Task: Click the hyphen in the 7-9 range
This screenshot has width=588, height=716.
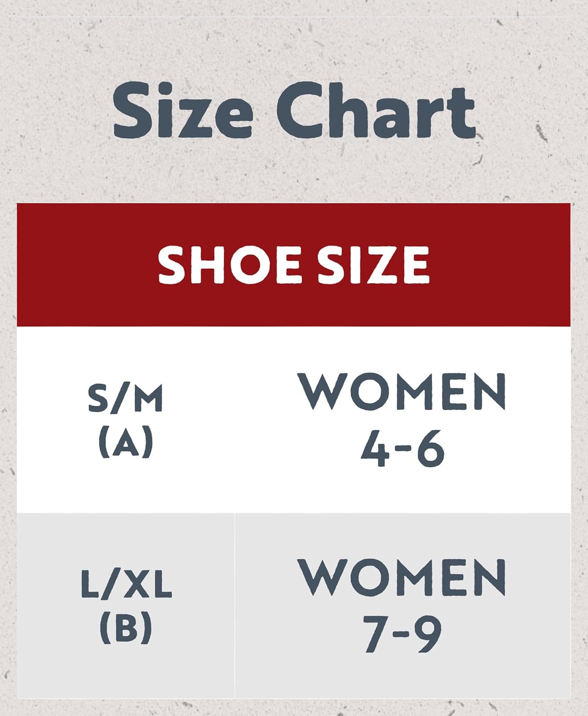Action: pos(402,634)
